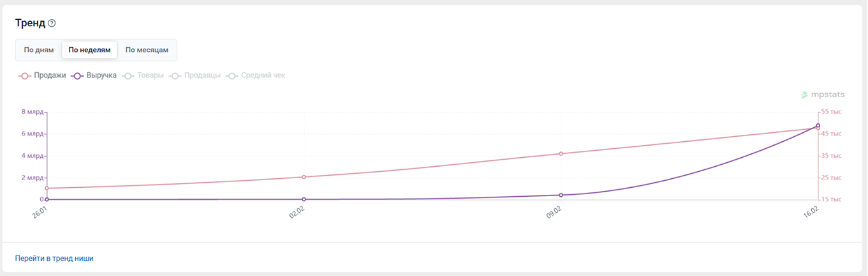Image resolution: width=868 pixels, height=276 pixels.
Task: Select the Продажи data point at 02.02
Action: pos(304,177)
